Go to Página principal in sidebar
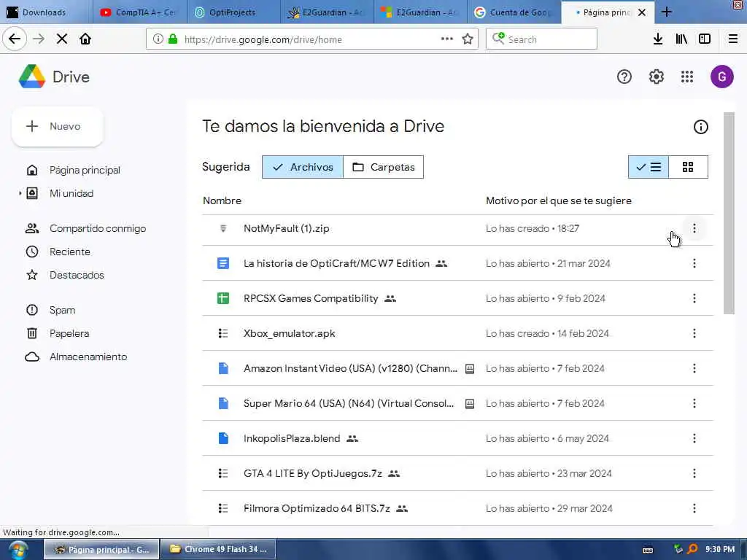 85,170
